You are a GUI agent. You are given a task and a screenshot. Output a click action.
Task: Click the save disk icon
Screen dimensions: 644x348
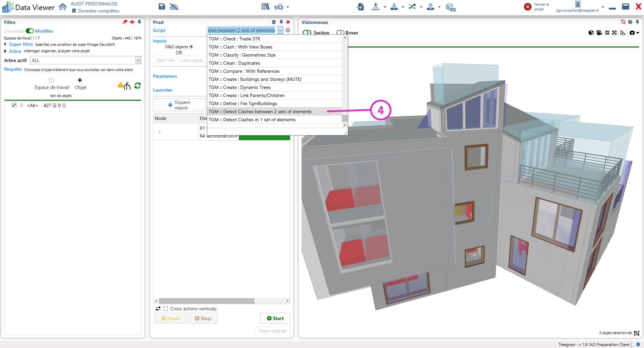click(x=162, y=6)
